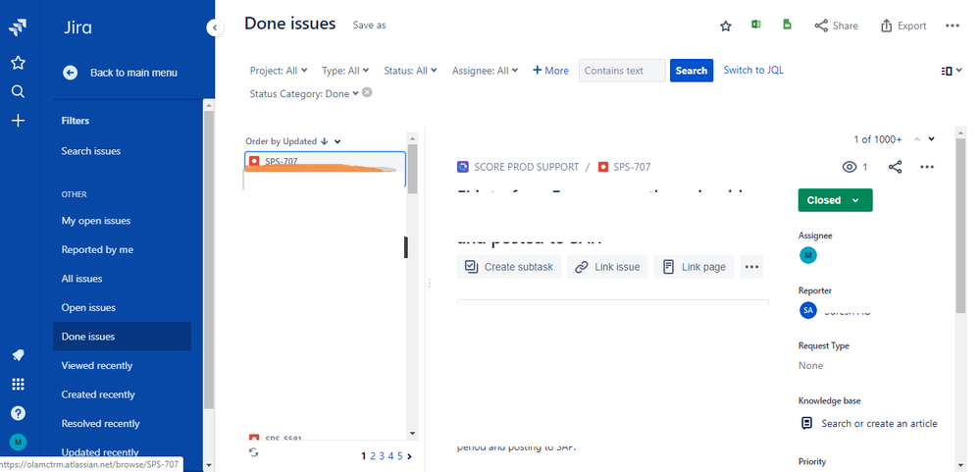Go to results page 3
This screenshot has width=980, height=472.
[382, 456]
